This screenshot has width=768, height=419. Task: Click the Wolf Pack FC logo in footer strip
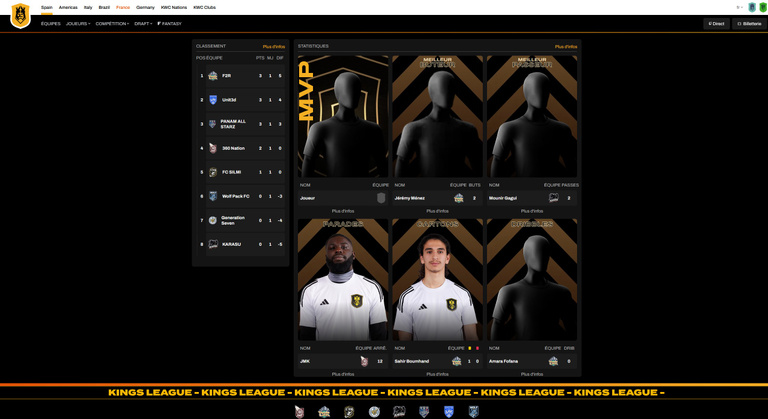pyautogui.click(x=473, y=412)
